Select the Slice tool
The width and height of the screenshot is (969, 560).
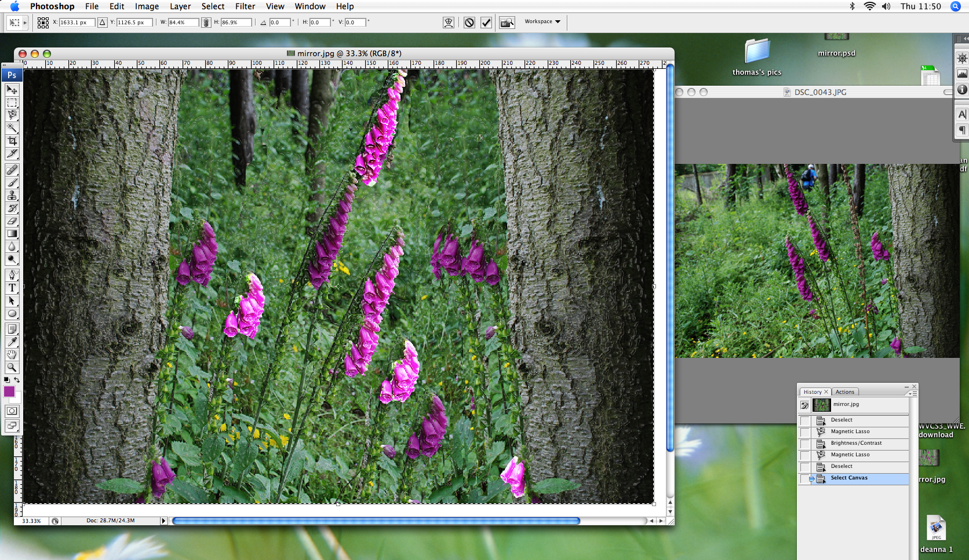point(12,153)
